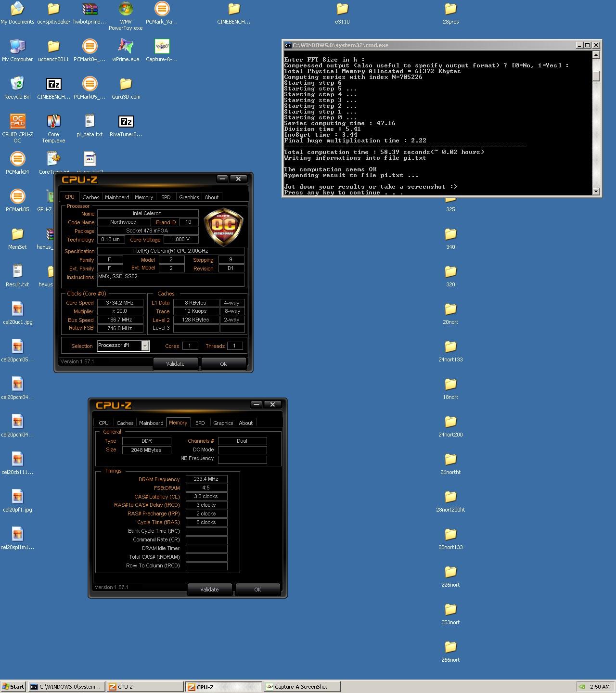Click the cmd window scrollbar down arrow
Image resolution: width=616 pixels, height=693 pixels.
pyautogui.click(x=596, y=191)
